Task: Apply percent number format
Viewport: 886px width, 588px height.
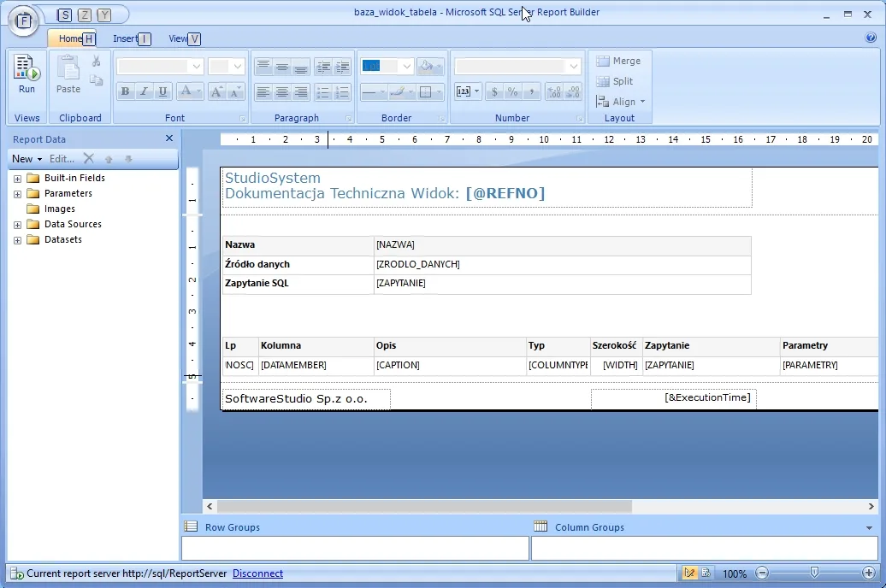Action: coord(512,91)
